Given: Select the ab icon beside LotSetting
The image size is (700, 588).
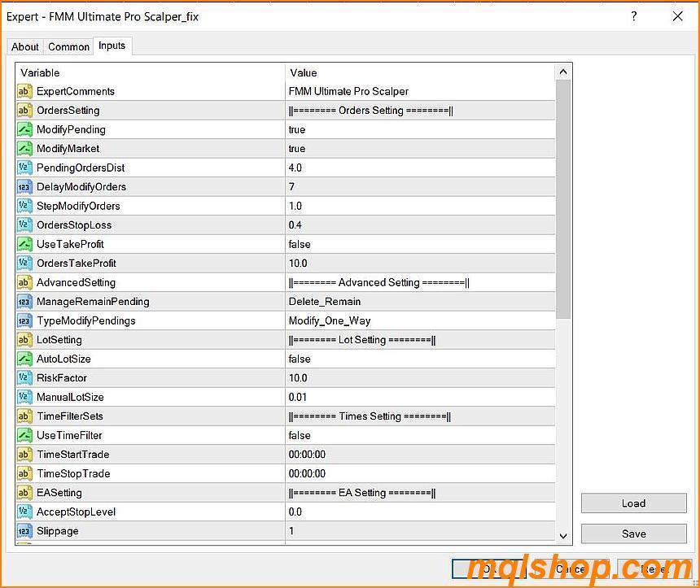Looking at the screenshot, I should [24, 339].
